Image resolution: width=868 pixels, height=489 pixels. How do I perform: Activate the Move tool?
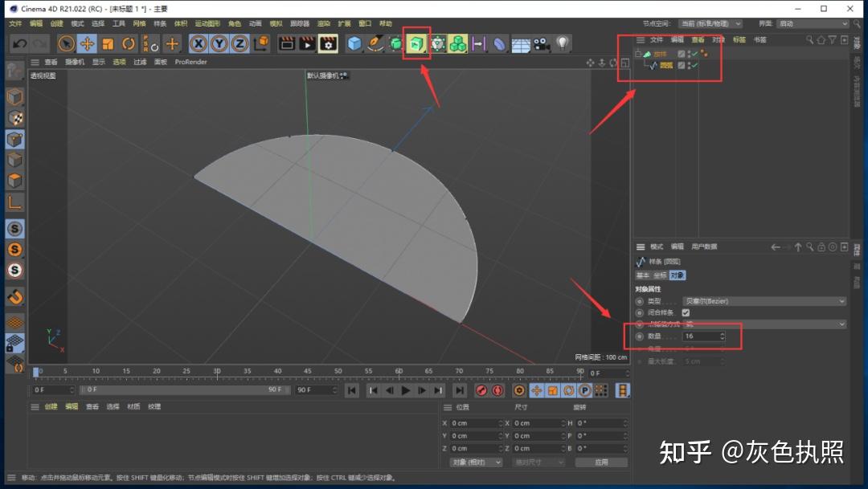[87, 43]
